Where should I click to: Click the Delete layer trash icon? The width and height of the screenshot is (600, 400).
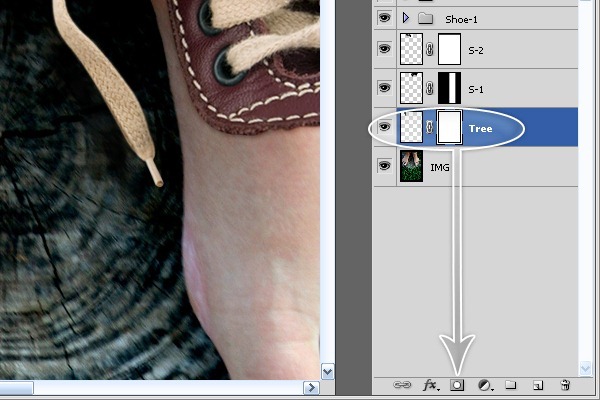coord(565,384)
